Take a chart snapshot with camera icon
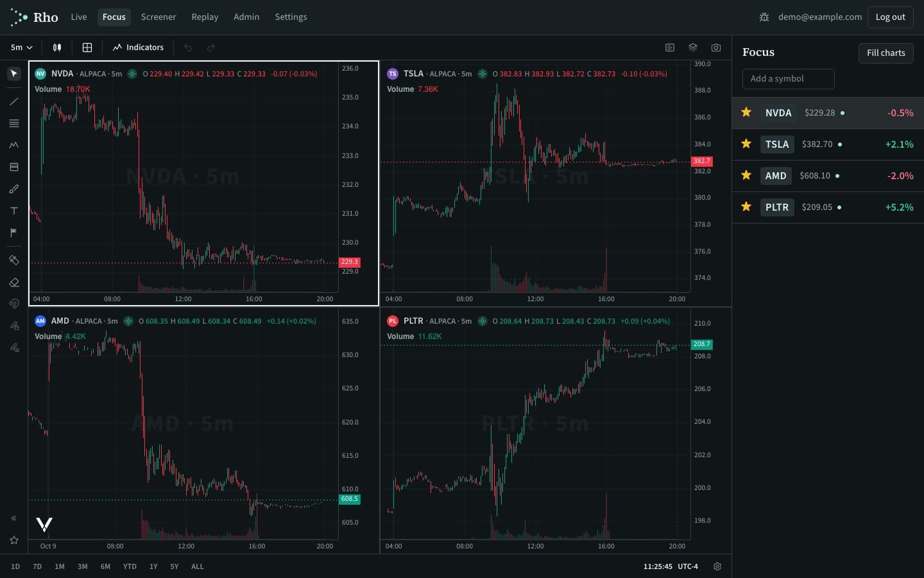The height and width of the screenshot is (578, 924). coord(716,48)
